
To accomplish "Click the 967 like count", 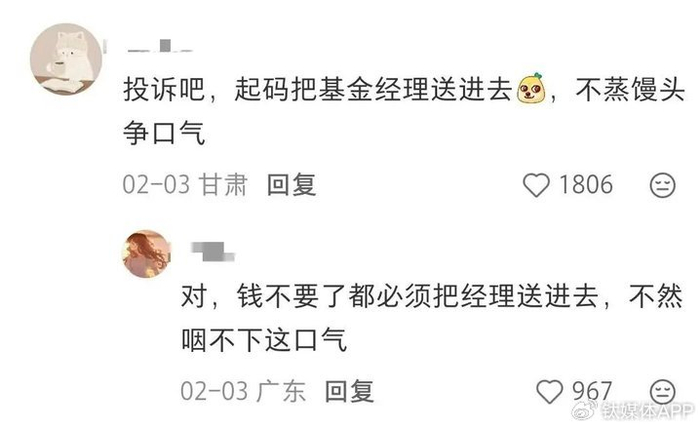I will (592, 391).
